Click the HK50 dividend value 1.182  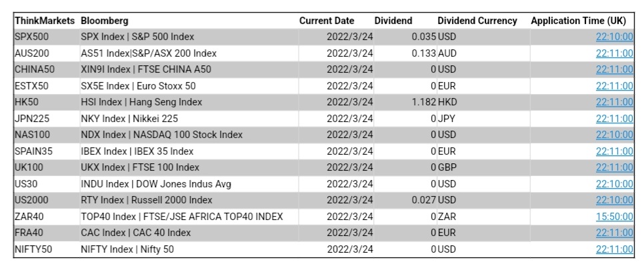click(424, 102)
